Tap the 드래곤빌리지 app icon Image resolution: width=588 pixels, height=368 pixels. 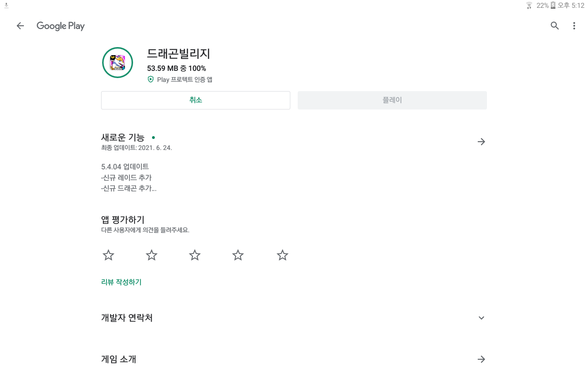click(x=118, y=63)
